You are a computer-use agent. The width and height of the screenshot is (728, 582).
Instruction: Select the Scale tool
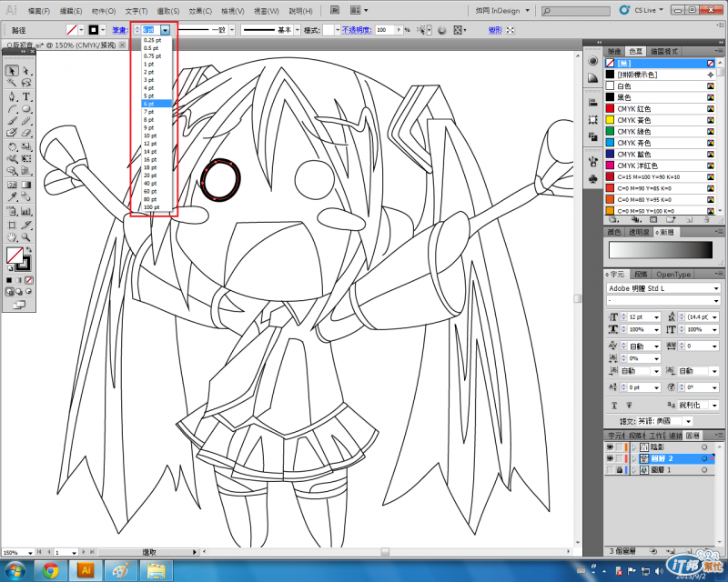26,146
